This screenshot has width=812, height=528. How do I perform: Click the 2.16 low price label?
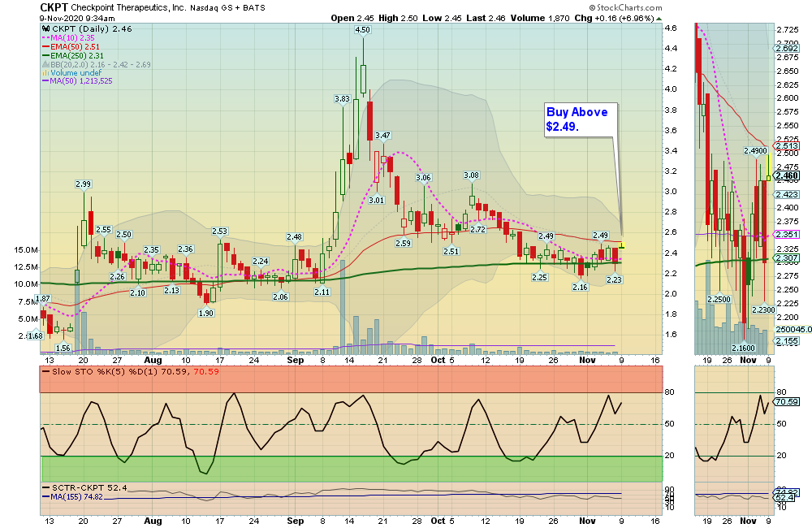pyautogui.click(x=580, y=287)
